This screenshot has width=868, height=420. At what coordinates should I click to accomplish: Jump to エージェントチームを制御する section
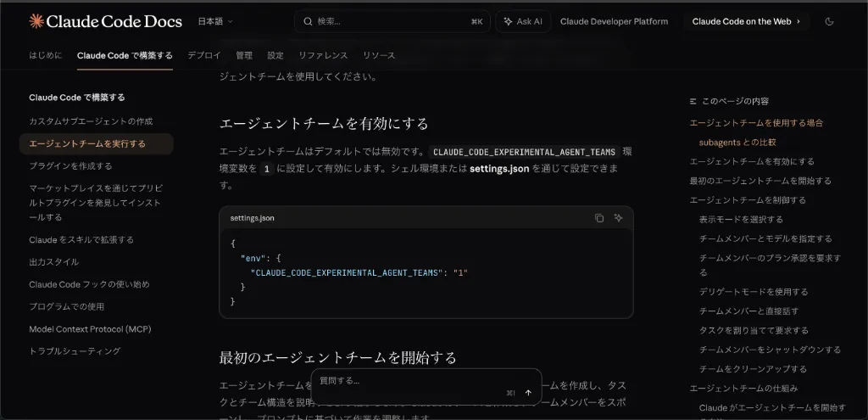point(748,200)
